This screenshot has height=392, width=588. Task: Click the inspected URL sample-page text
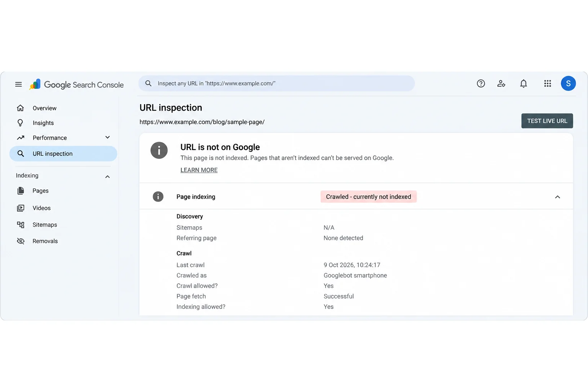tap(202, 122)
